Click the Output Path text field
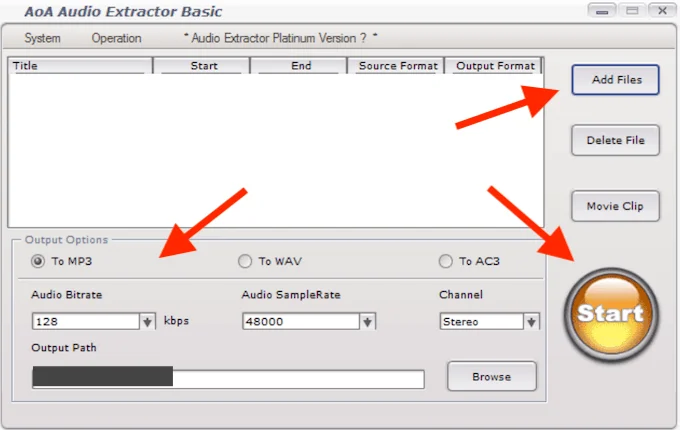The height and width of the screenshot is (430, 680). pos(228,378)
